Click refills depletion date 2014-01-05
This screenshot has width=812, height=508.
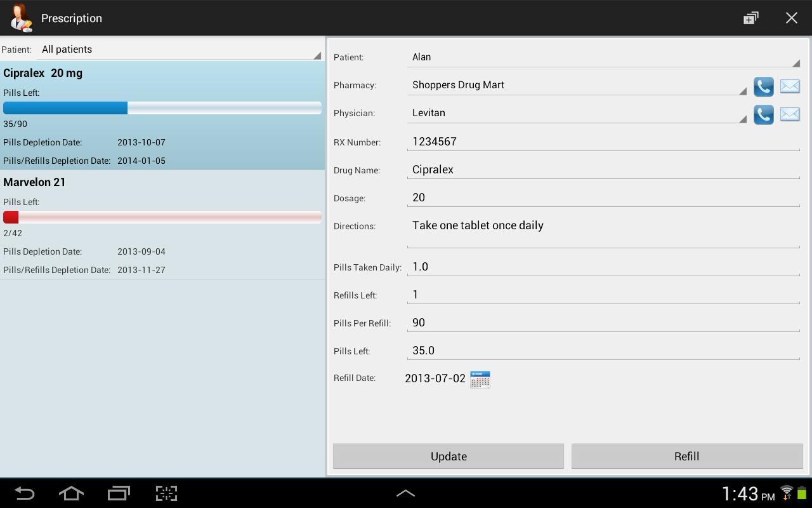141,161
